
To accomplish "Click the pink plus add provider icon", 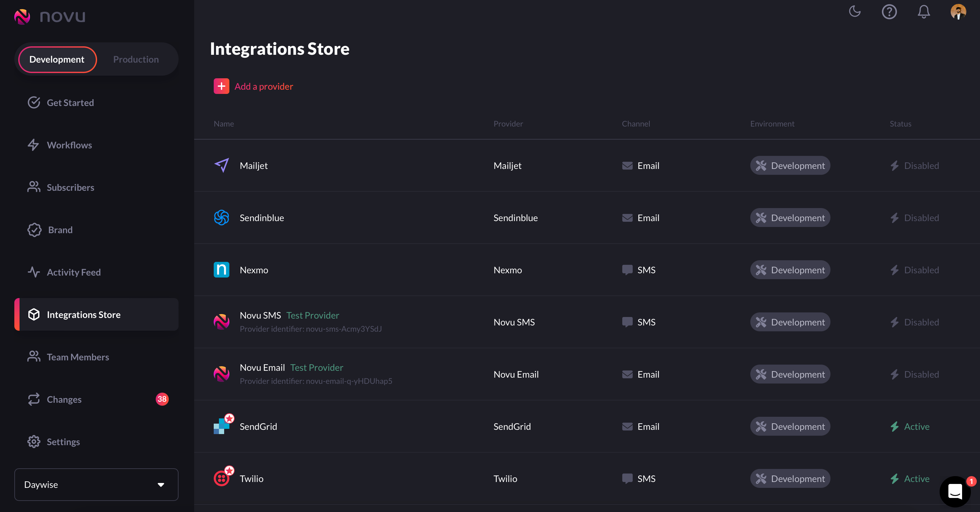I will pos(222,86).
